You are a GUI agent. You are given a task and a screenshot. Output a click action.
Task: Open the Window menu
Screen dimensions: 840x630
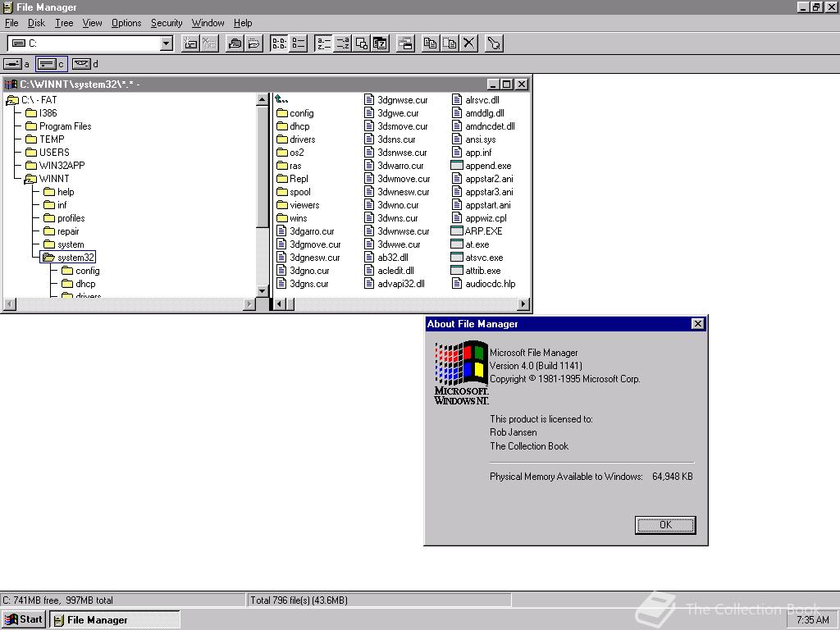[x=208, y=23]
